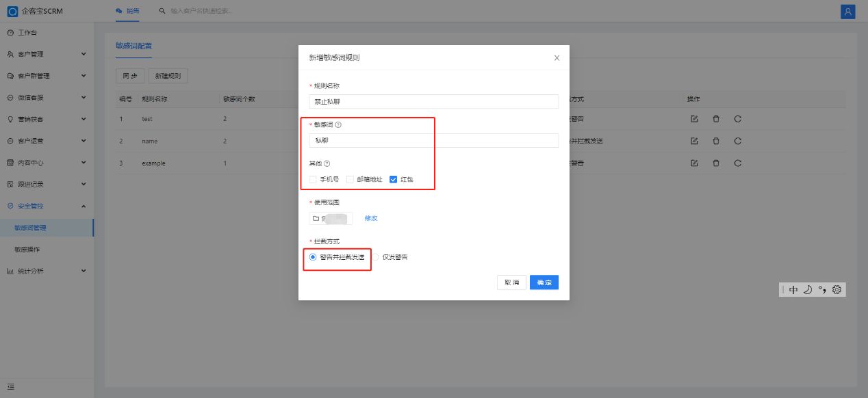This screenshot has height=398, width=868.
Task: Check the 邮箱地址 checkbox
Action: (x=350, y=179)
